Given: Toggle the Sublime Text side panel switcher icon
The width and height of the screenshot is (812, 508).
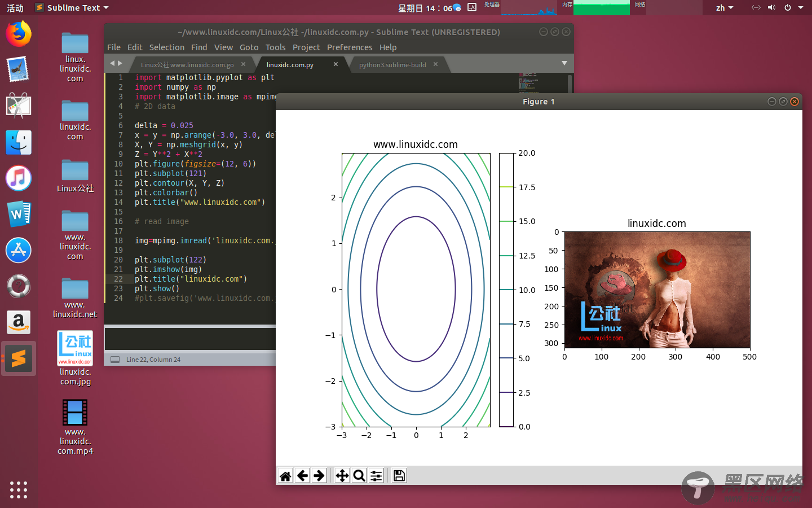Looking at the screenshot, I should pos(115,360).
